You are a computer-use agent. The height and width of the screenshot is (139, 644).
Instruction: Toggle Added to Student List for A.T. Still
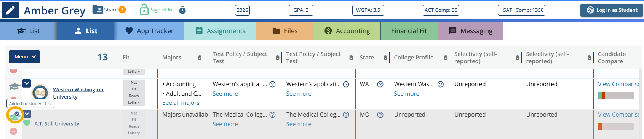click(15, 115)
